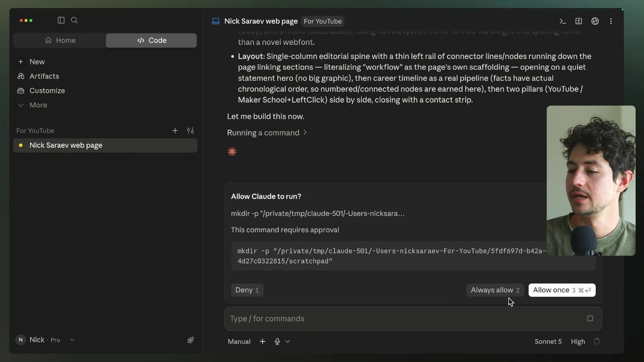Viewport: 644px width, 362px height.
Task: Add attachment with plus icon near Manual
Action: tap(262, 341)
